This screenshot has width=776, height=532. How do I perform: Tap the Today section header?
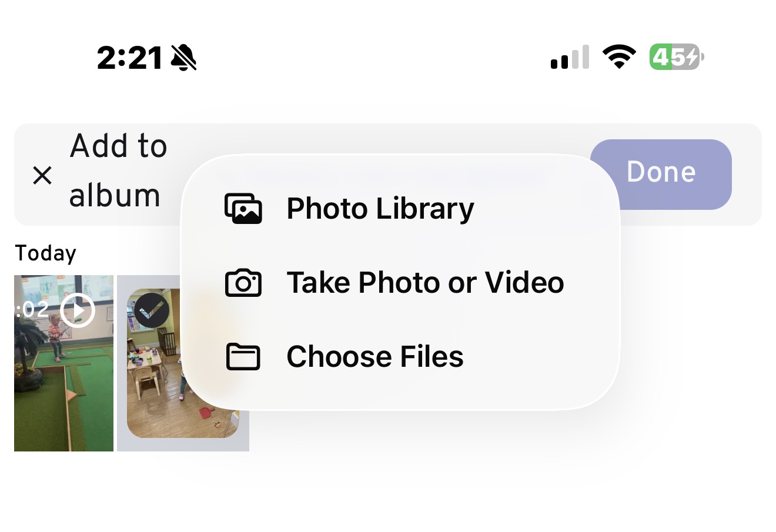coord(45,253)
